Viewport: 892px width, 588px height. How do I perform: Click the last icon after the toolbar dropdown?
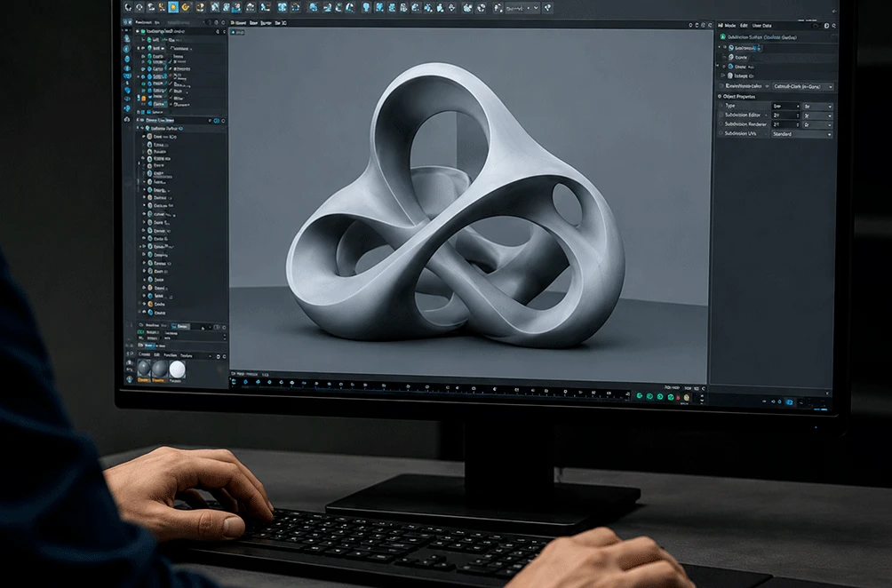[548, 7]
